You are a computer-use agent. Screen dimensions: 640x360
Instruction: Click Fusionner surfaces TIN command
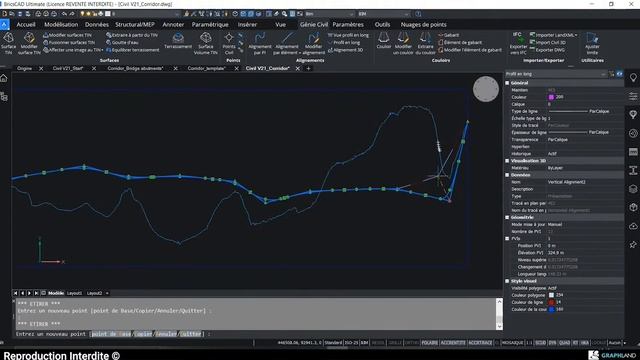(x=69, y=42)
